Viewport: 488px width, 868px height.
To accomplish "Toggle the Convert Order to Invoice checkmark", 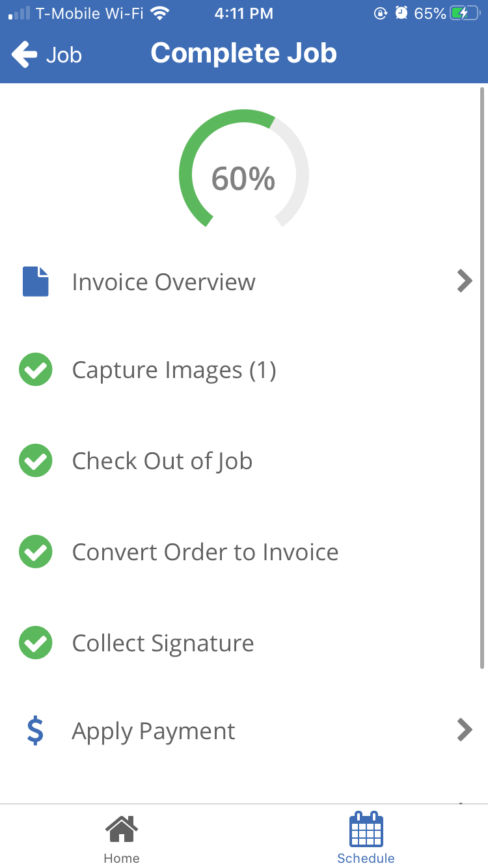I will [x=36, y=552].
